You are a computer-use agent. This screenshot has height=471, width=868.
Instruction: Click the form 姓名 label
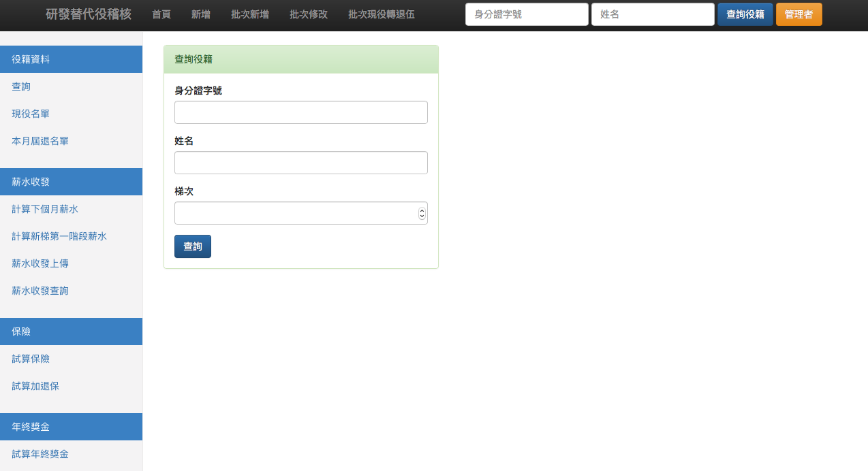tap(184, 141)
